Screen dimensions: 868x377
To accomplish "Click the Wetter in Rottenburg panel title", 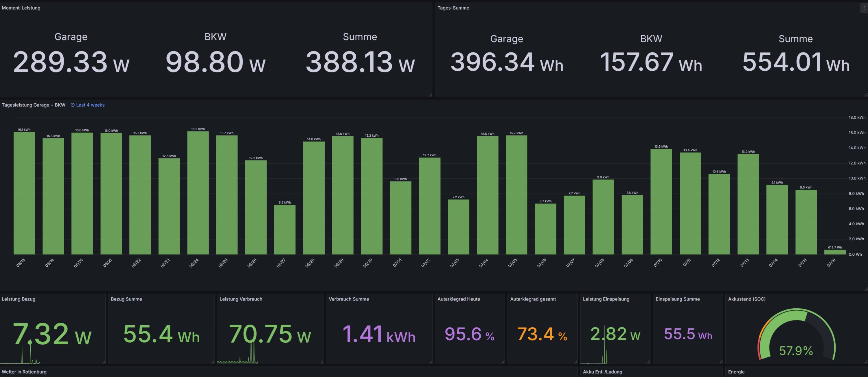I will pyautogui.click(x=24, y=372).
